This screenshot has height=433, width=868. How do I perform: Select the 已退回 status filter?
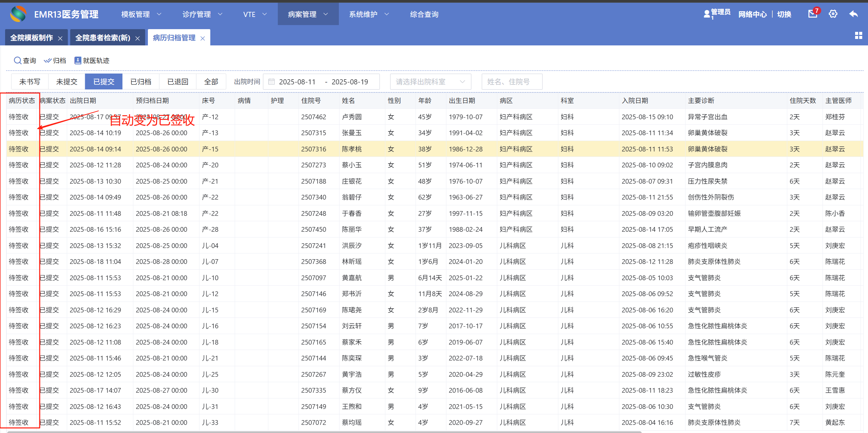point(178,82)
